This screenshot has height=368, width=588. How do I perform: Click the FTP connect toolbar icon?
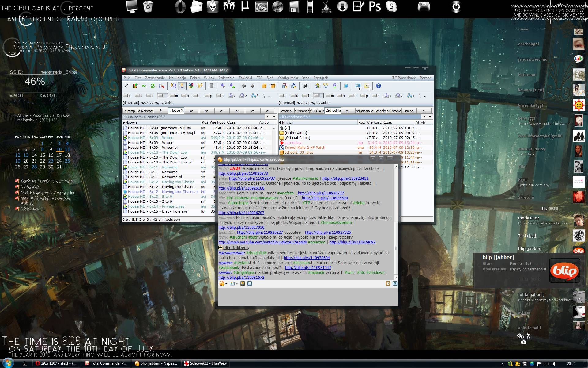tap(285, 86)
